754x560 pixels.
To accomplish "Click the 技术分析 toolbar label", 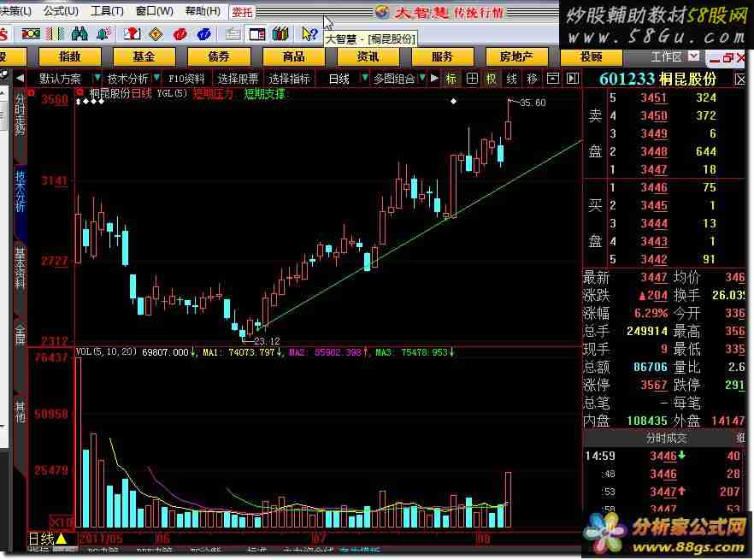I will [127, 79].
